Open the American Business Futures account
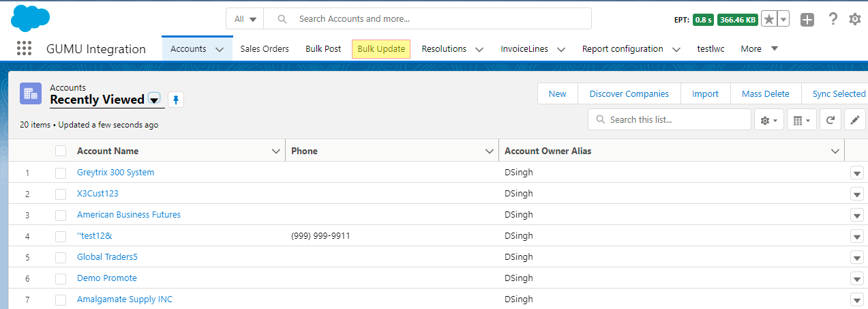This screenshot has width=868, height=309. pos(129,215)
